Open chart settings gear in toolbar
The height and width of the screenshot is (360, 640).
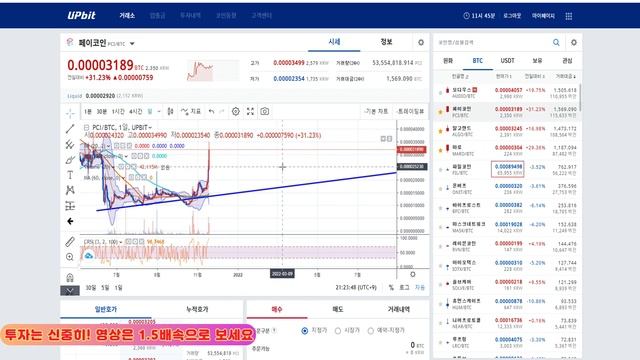[236, 111]
